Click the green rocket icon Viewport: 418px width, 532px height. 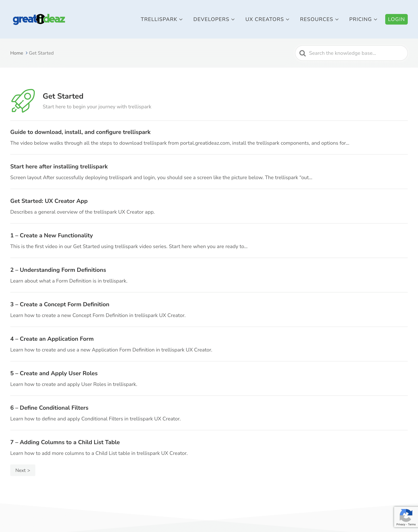coord(23,101)
